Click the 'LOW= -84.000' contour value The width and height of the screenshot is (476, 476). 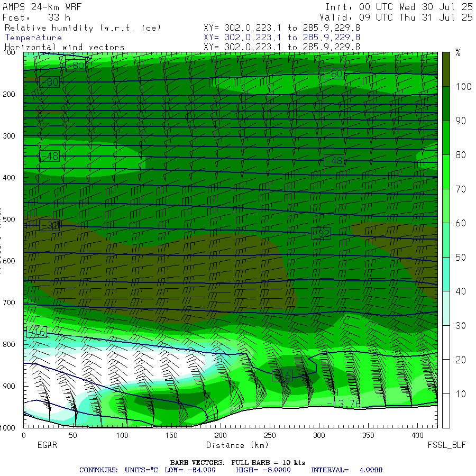click(x=190, y=470)
